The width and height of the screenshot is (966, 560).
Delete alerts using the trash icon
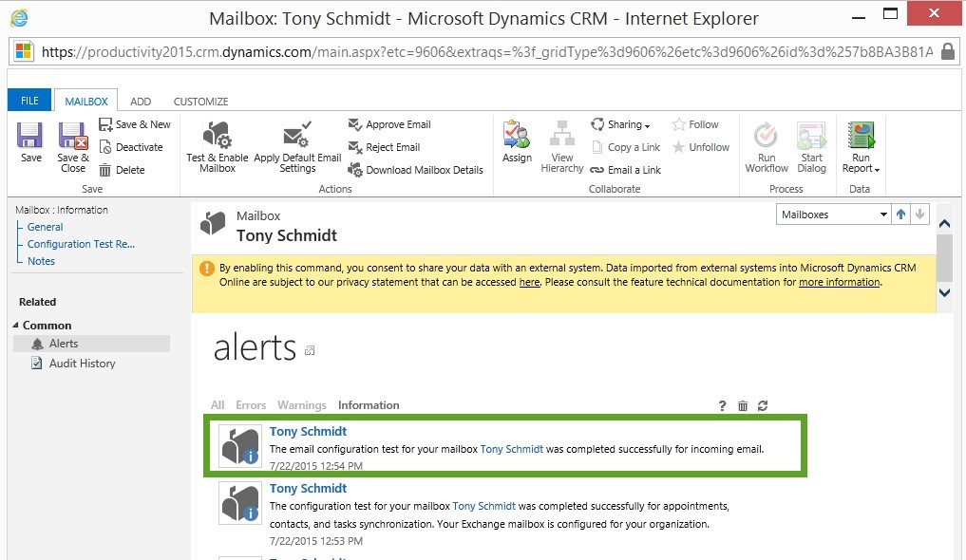tap(743, 405)
